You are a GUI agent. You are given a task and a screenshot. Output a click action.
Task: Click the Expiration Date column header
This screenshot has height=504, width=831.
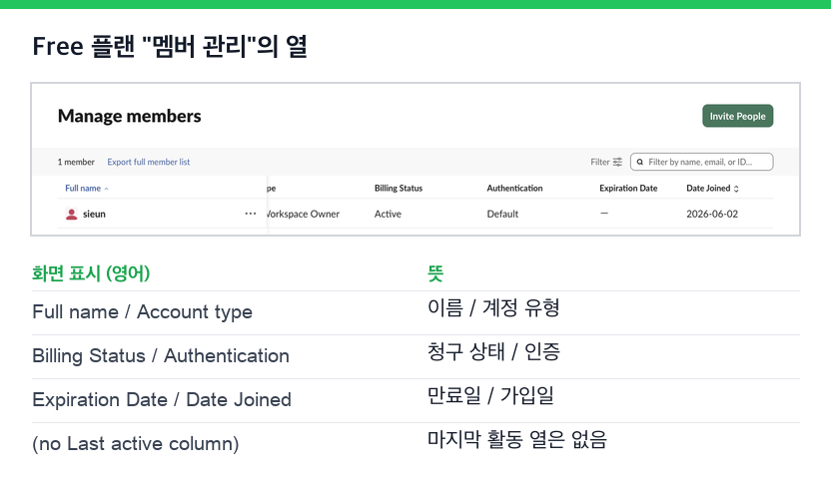[x=628, y=189]
